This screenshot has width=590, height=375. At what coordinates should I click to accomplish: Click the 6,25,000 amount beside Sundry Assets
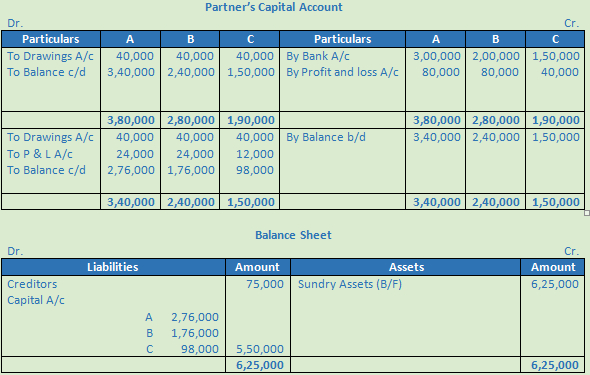[x=555, y=284]
